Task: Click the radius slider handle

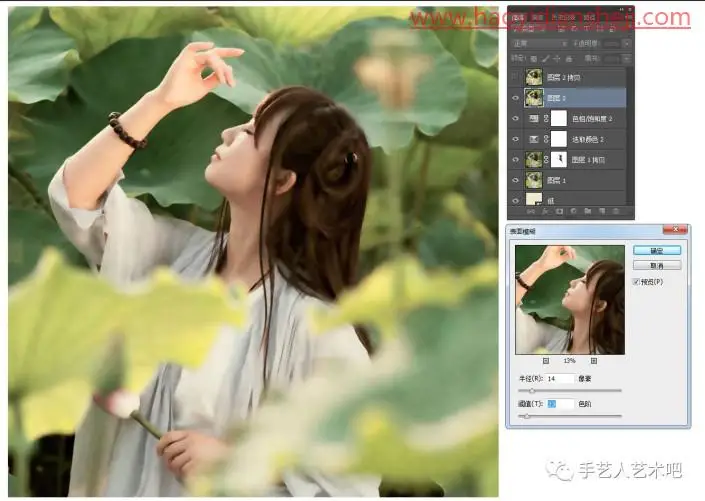Action: (532, 391)
